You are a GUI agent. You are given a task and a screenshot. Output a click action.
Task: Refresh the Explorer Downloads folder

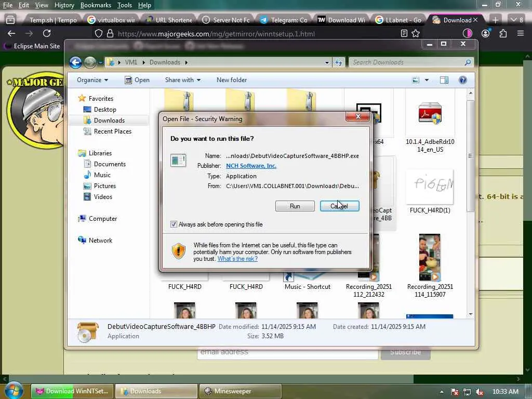339,62
